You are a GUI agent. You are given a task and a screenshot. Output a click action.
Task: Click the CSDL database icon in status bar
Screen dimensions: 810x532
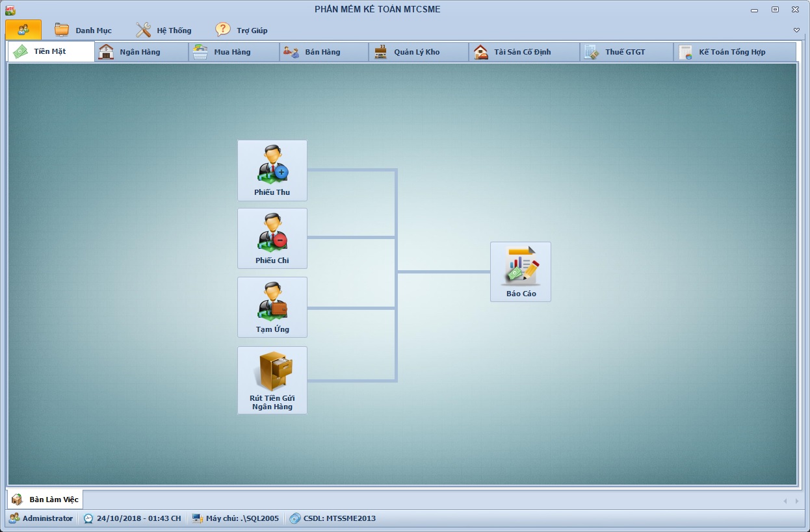[295, 518]
